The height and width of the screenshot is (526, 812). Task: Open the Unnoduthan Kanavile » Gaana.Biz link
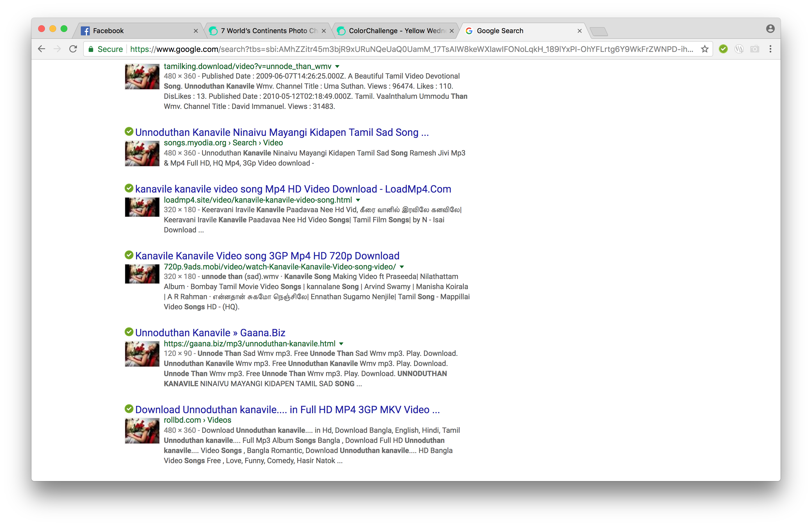(210, 332)
